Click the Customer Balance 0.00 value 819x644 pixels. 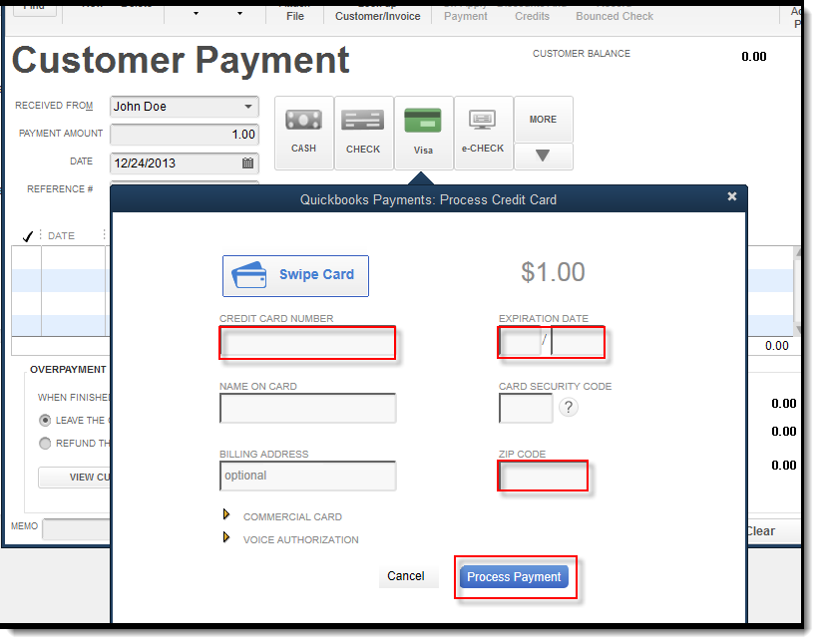coord(754,57)
